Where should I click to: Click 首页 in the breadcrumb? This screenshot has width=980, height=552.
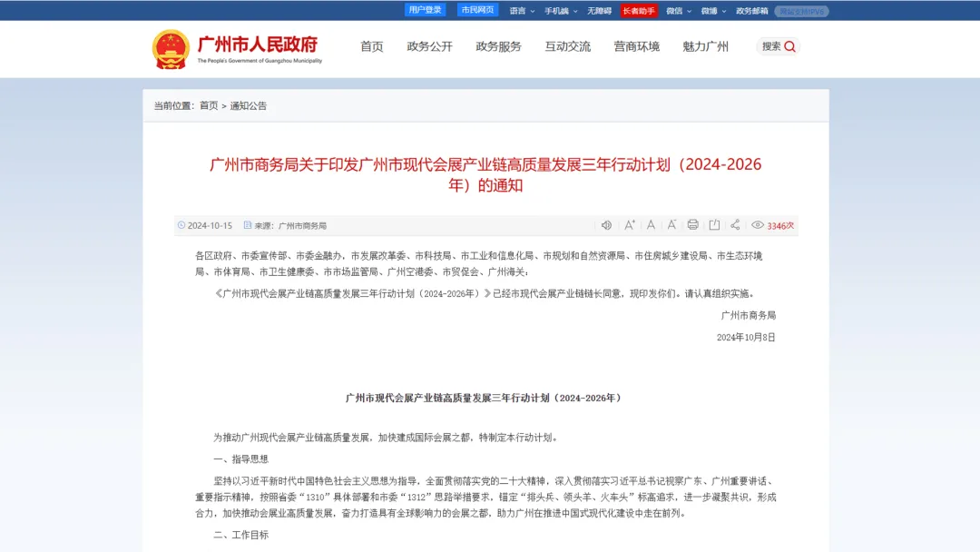coord(209,105)
